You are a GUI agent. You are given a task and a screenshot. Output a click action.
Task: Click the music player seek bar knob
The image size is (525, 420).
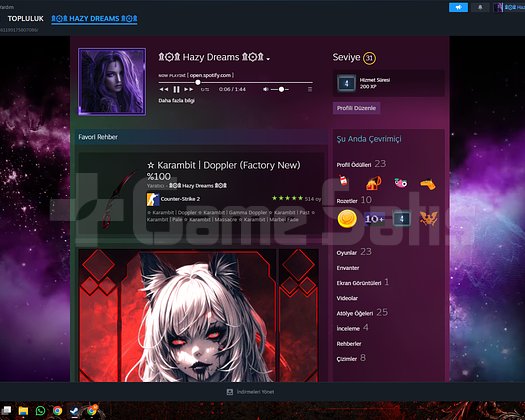(198, 82)
